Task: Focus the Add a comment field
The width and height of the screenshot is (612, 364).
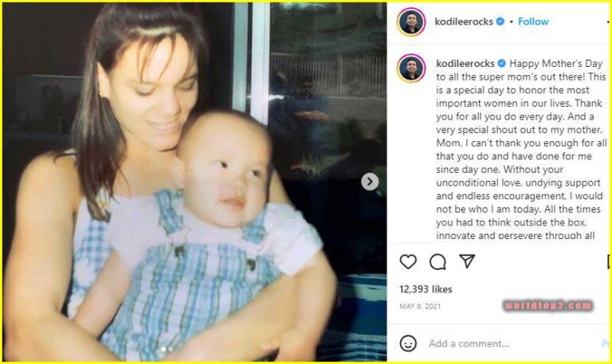Action: click(x=513, y=343)
